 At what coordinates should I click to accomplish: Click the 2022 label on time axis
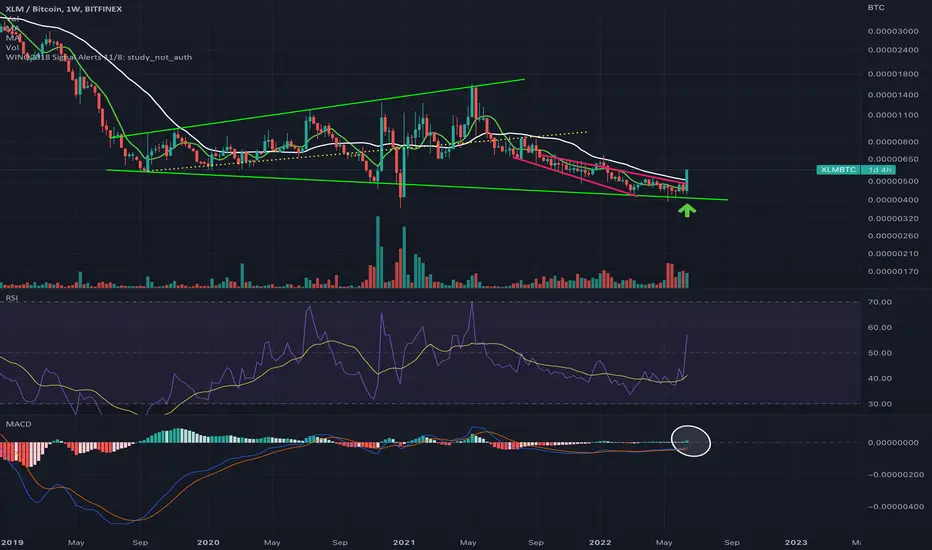tap(600, 542)
